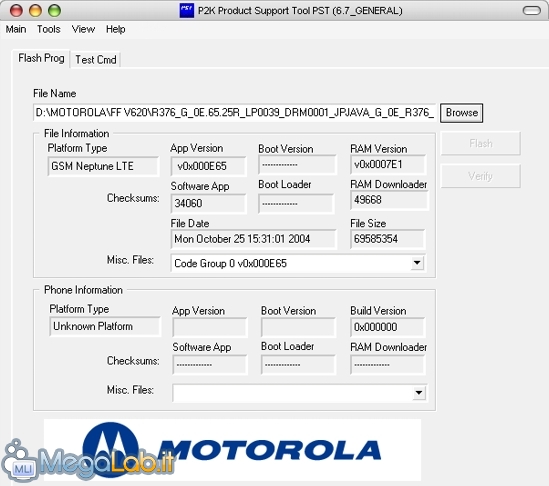The width and height of the screenshot is (549, 486).
Task: Click the File Name path input field
Action: point(234,112)
